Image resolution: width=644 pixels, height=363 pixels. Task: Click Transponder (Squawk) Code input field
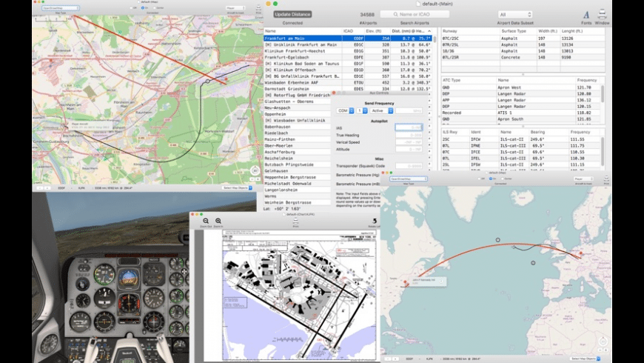pyautogui.click(x=409, y=166)
